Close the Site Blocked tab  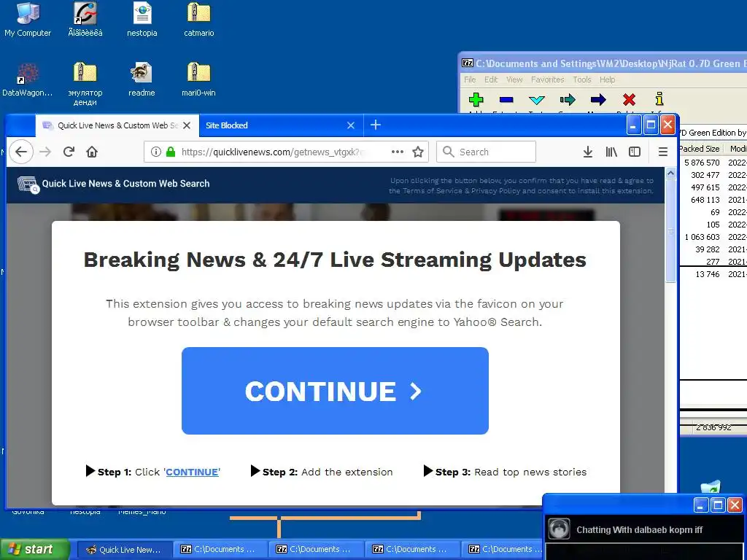pos(351,125)
